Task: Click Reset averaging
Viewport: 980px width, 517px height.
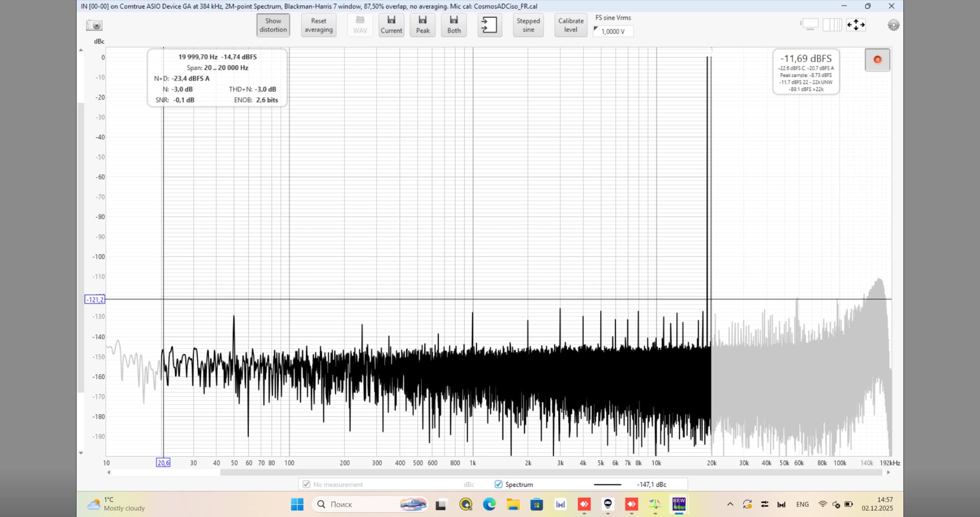Action: point(318,25)
